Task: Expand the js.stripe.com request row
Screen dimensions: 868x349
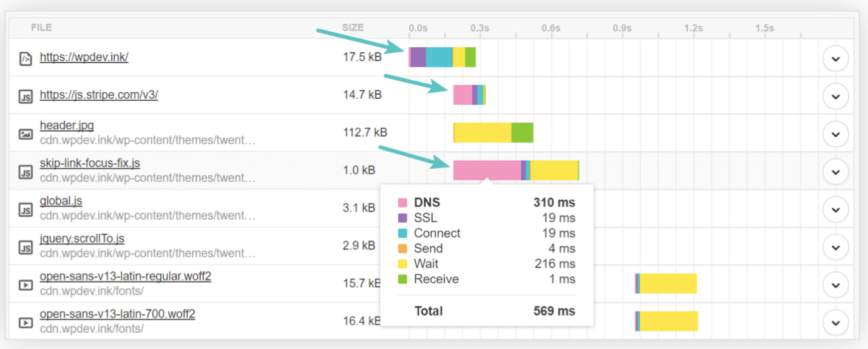Action: [x=835, y=97]
